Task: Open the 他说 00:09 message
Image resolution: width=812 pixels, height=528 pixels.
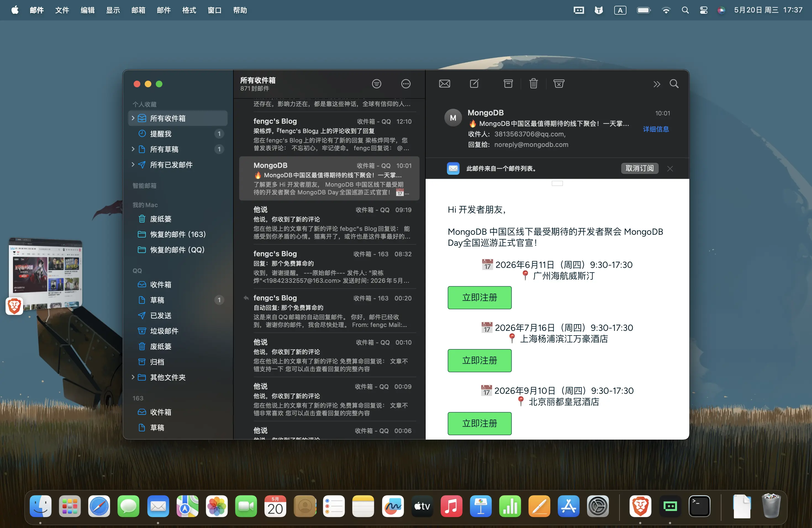Action: coord(329,399)
